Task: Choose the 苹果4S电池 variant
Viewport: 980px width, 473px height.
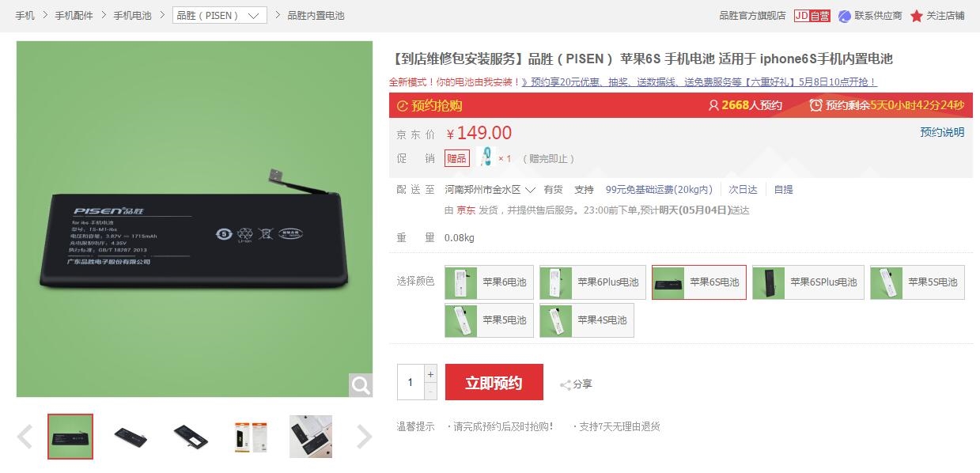Action: (586, 320)
